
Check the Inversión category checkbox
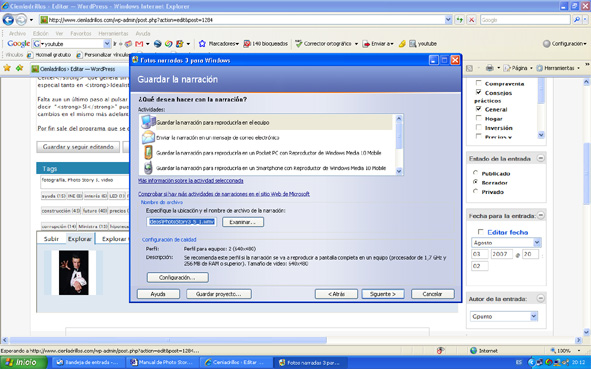(x=479, y=127)
